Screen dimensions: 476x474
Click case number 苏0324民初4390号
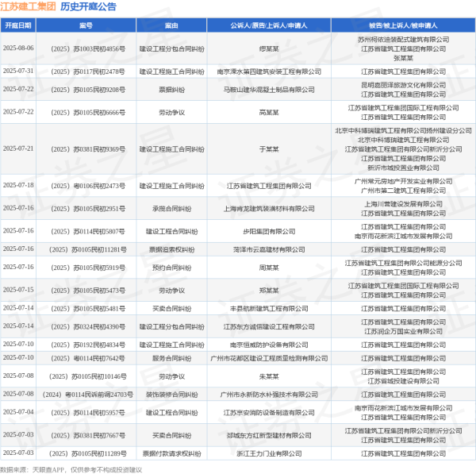pos(88,327)
